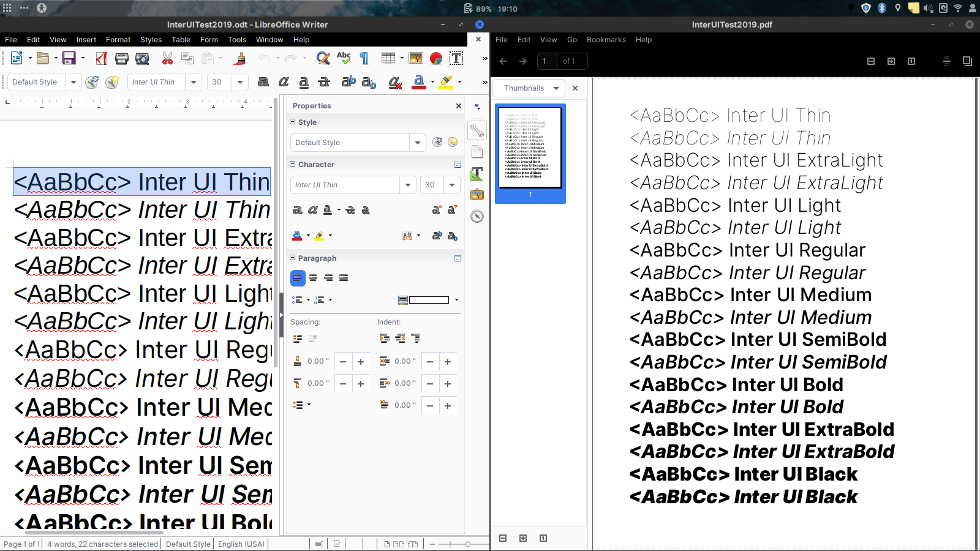Open the Table menu in Writer
Image resolution: width=980 pixels, height=551 pixels.
pos(181,40)
